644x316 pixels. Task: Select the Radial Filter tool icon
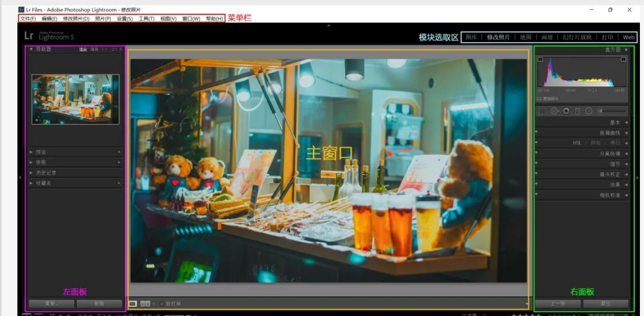point(589,111)
